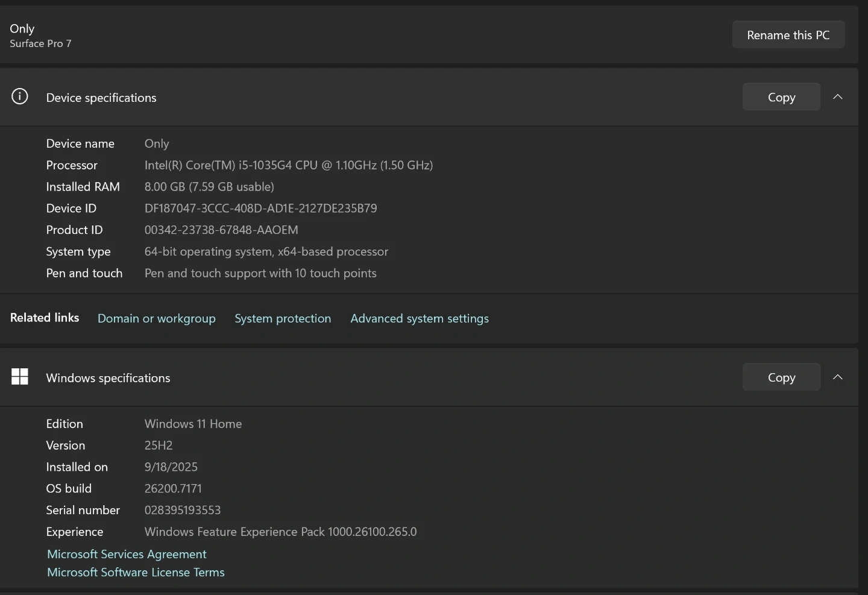The image size is (868, 595).
Task: Copy the Windows specifications
Action: pos(781,377)
